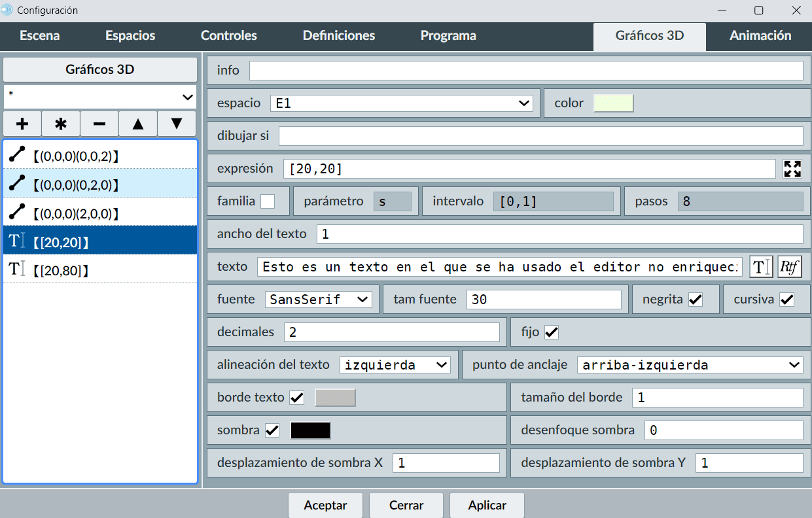The width and height of the screenshot is (812, 518).
Task: Expand the expresión field editor icon
Action: pyautogui.click(x=792, y=169)
